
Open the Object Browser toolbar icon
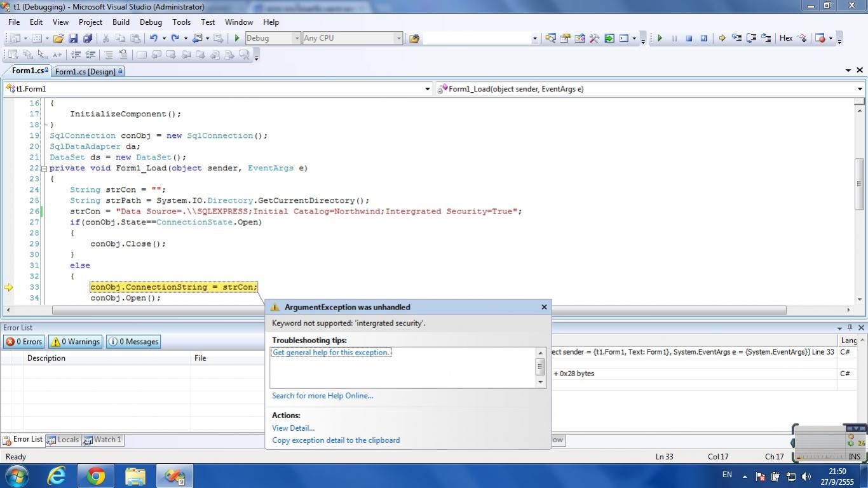(x=580, y=38)
